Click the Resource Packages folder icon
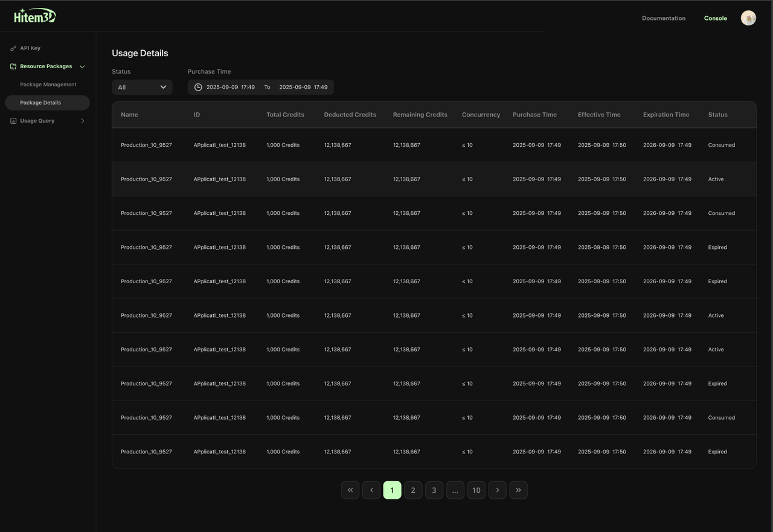773x532 pixels. (13, 66)
